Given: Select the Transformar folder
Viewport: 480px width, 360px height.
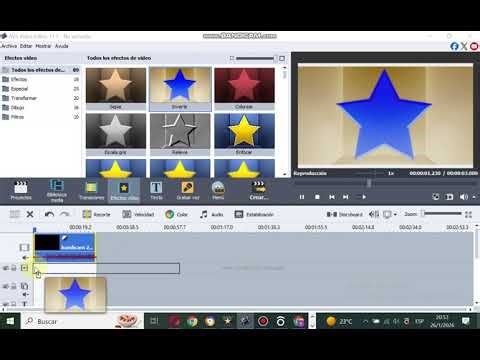Looking at the screenshot, I should click(40, 98).
